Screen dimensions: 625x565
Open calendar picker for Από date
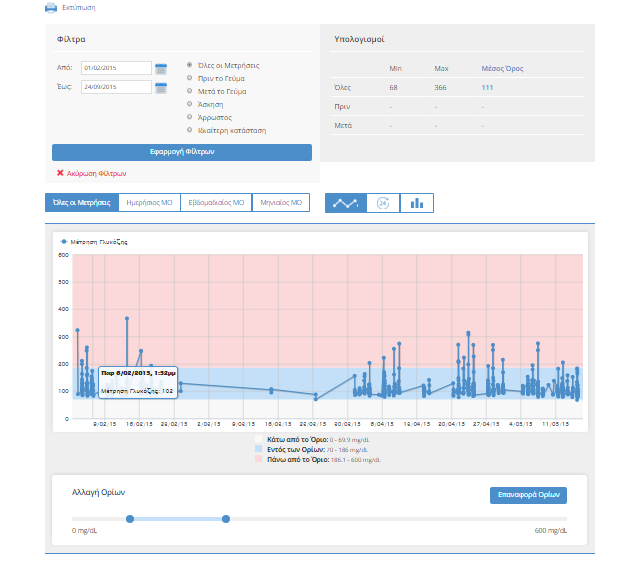point(160,68)
